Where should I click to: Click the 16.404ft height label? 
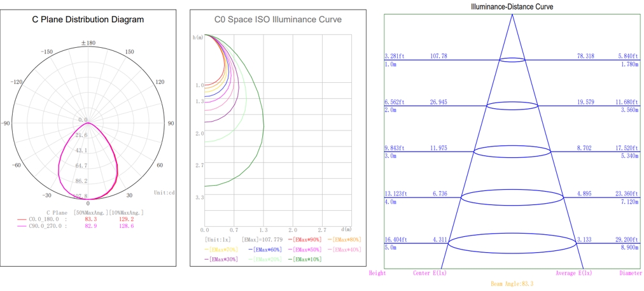[x=396, y=239]
